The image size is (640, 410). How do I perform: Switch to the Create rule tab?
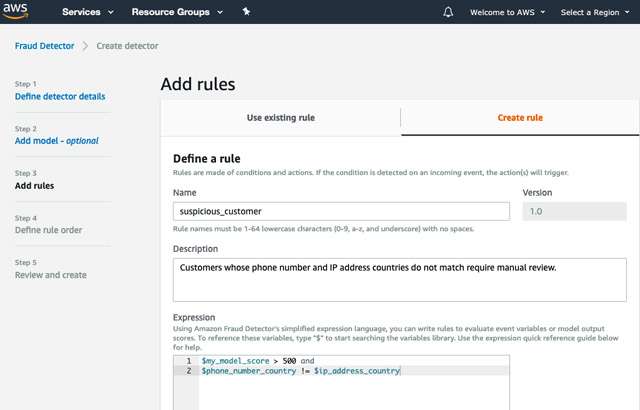coord(520,118)
